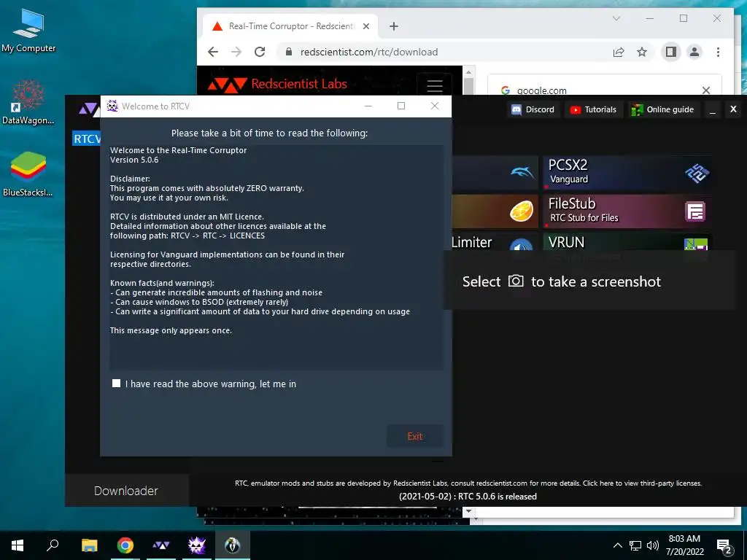
Task: Click the FileStub document icon
Action: [x=695, y=211]
